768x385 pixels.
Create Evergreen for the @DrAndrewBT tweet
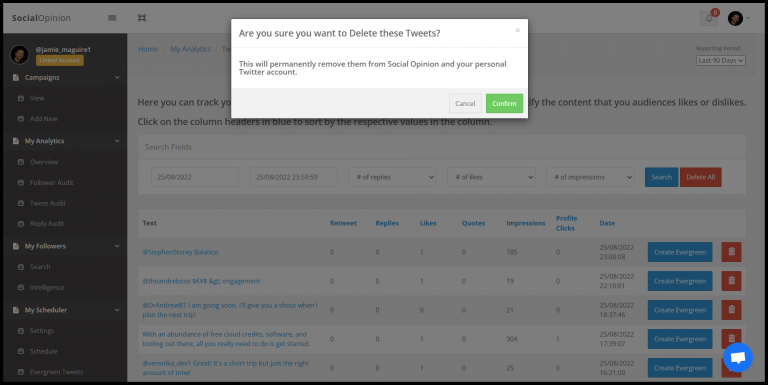click(680, 310)
